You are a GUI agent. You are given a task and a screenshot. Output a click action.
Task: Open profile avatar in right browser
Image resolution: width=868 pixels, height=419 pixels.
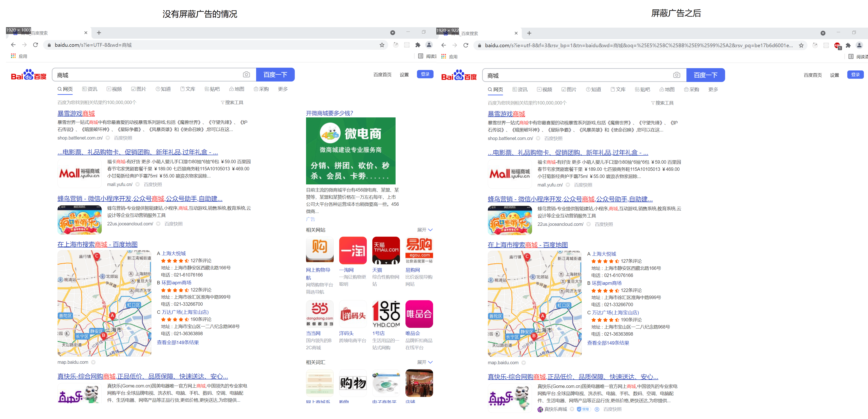tap(859, 45)
